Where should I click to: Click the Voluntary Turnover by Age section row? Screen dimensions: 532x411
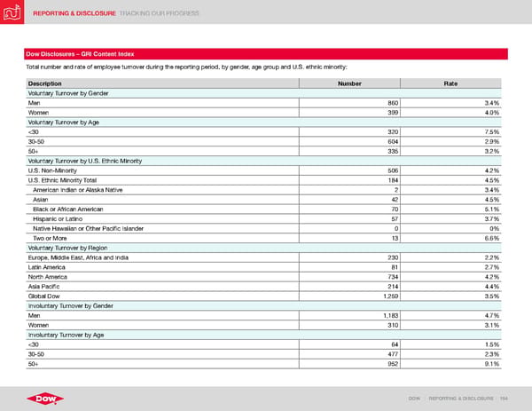[x=263, y=123]
